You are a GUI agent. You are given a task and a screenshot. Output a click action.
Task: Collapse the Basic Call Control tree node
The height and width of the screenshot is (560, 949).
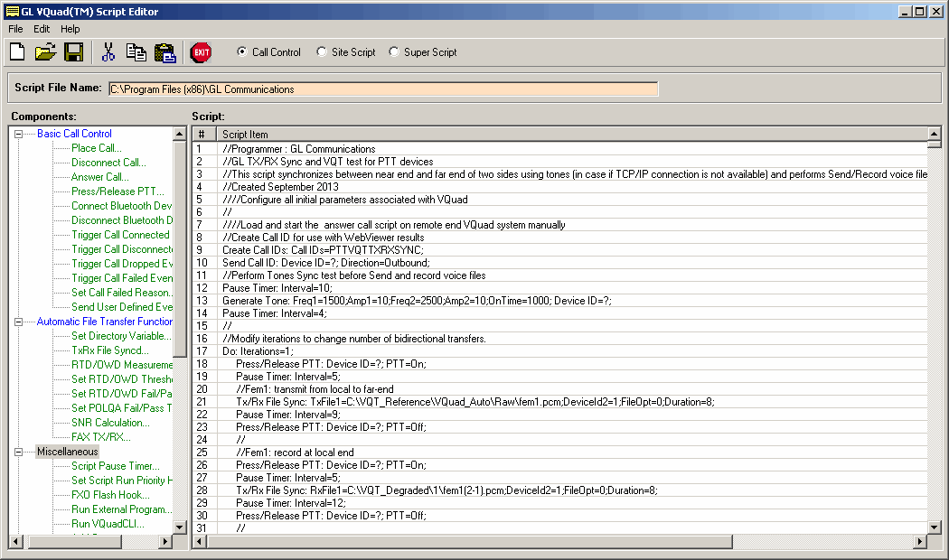pos(19,135)
